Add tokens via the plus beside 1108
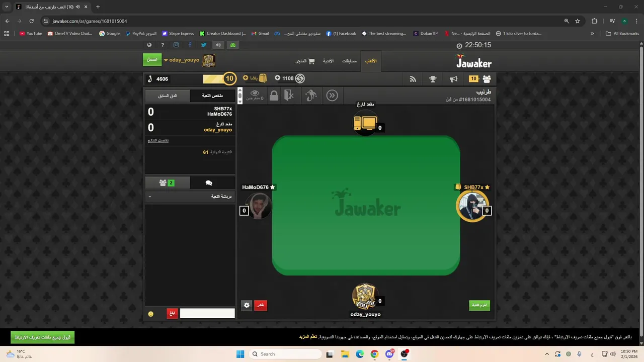Viewport: 644px width, 362px height. pyautogui.click(x=277, y=78)
